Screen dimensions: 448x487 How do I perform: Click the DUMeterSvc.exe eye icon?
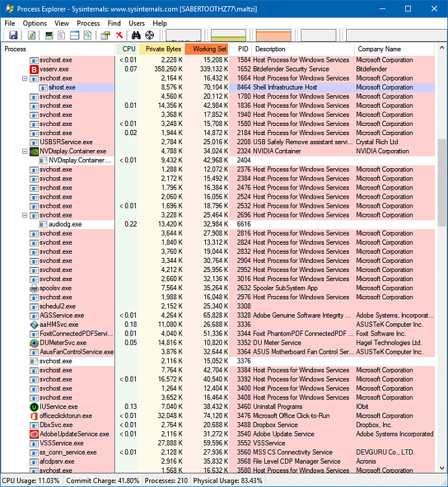pyautogui.click(x=34, y=343)
